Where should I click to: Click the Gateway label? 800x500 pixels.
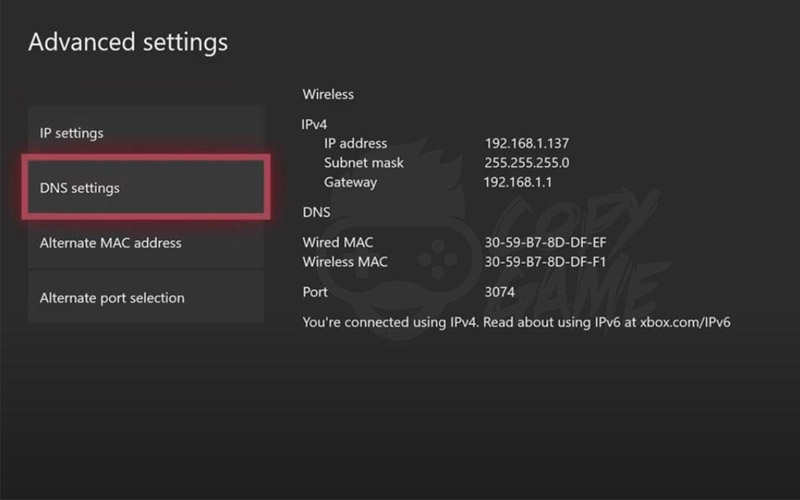350,182
